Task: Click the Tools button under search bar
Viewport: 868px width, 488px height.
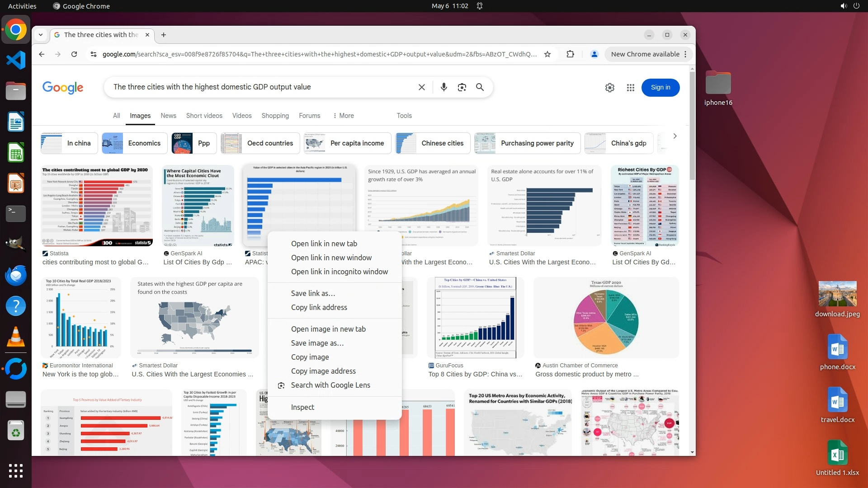Action: pos(404,116)
